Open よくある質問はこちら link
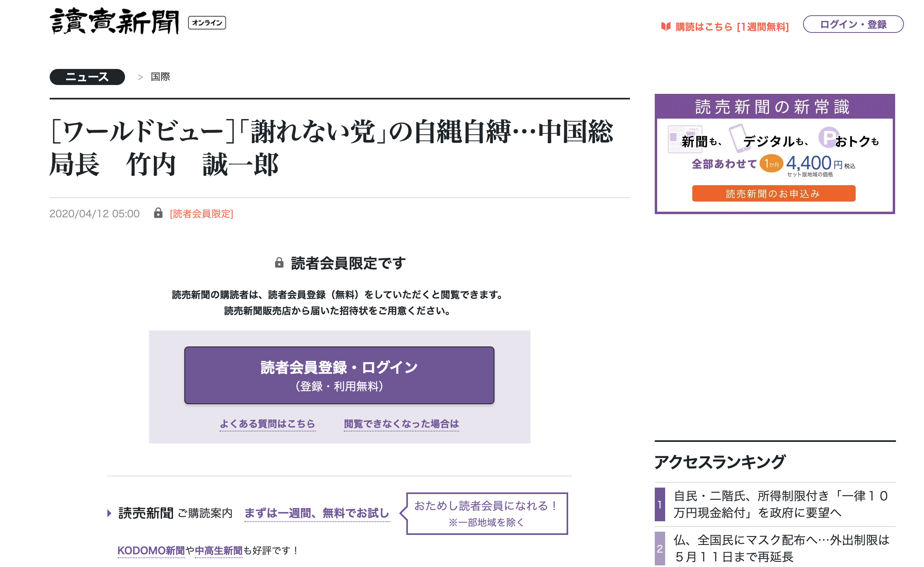 [267, 424]
